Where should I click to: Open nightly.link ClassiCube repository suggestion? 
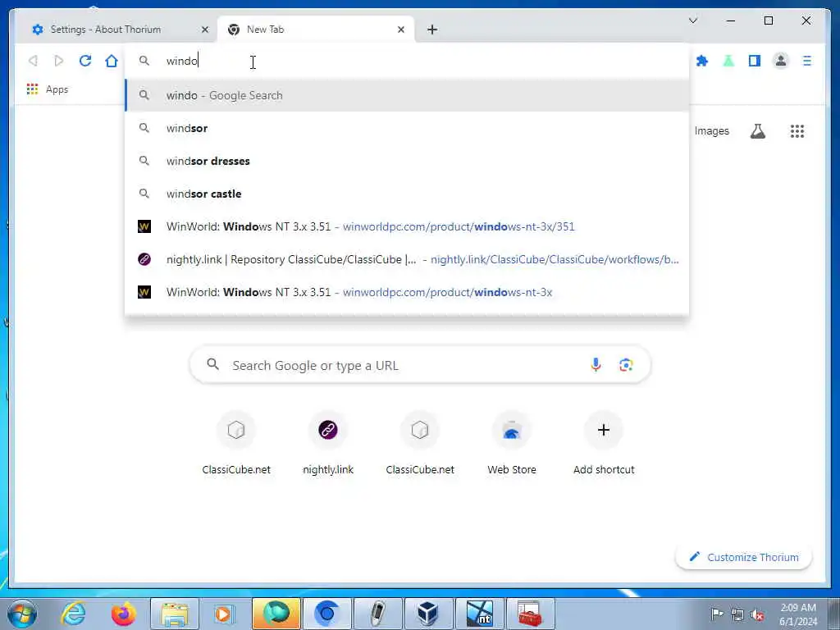[x=407, y=259]
